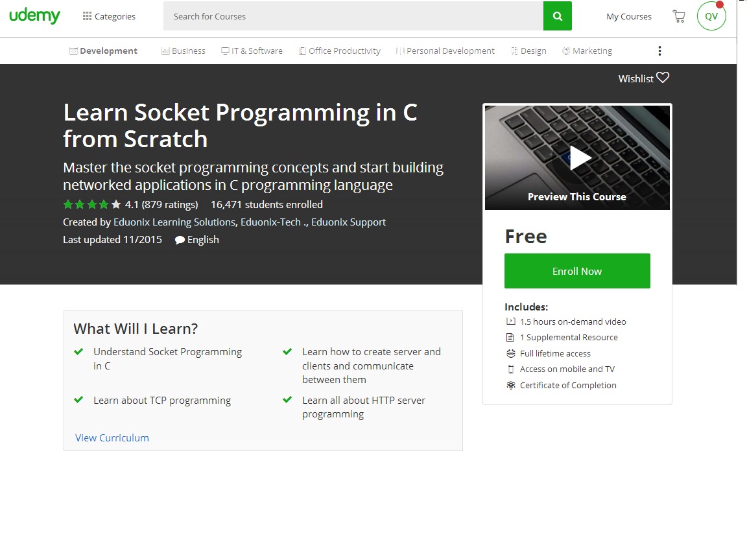This screenshot has width=747, height=560.
Task: Click the Enroll Now button
Action: coord(577,271)
